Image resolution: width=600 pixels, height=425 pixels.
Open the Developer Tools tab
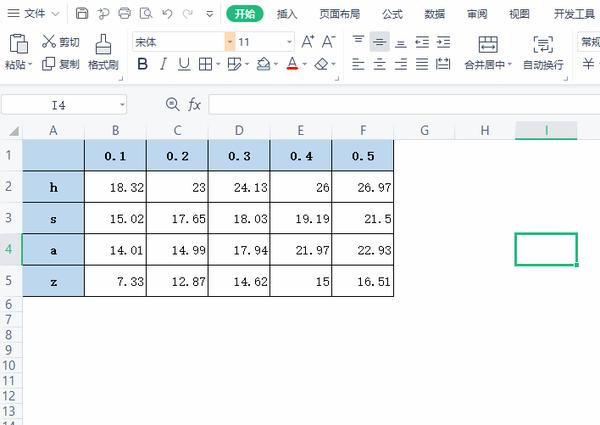[x=575, y=14]
